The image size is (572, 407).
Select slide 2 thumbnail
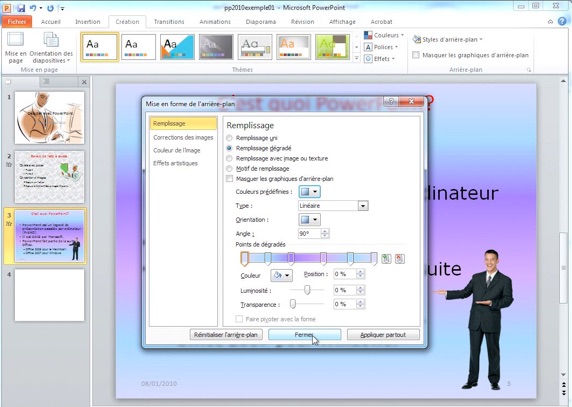[50, 177]
